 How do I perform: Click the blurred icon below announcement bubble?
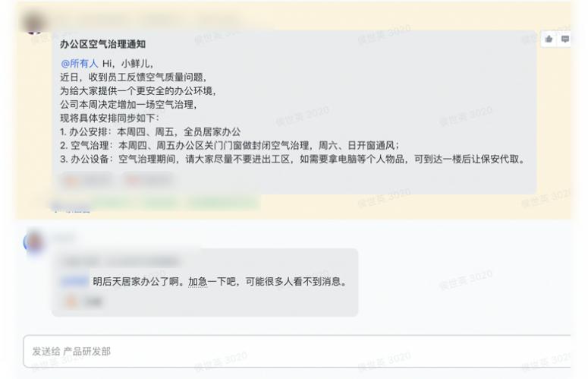[55, 205]
